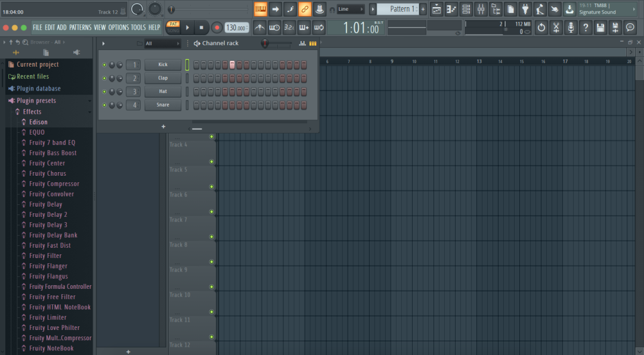
Task: Click the Channel rack swing slider
Action: [277, 43]
